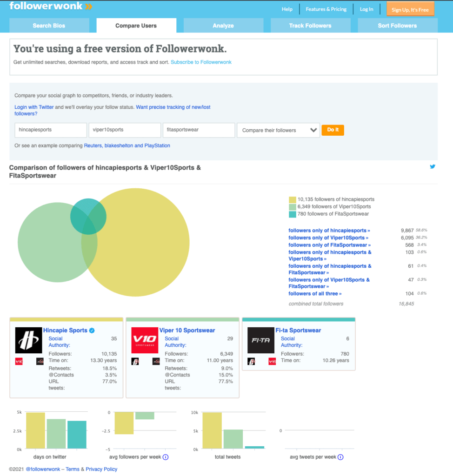Focus the fitasportswear username field
The width and height of the screenshot is (453, 476).
(199, 130)
